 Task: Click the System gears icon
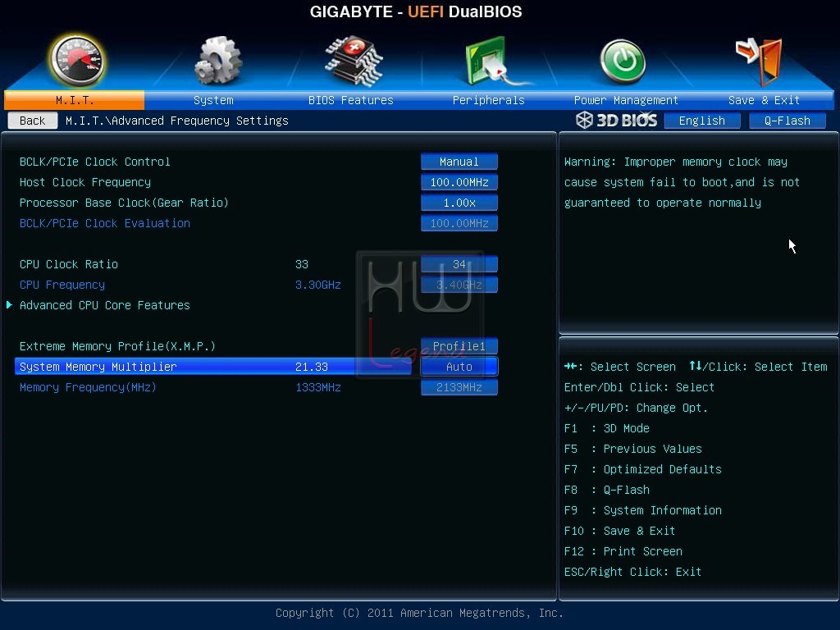coord(217,61)
